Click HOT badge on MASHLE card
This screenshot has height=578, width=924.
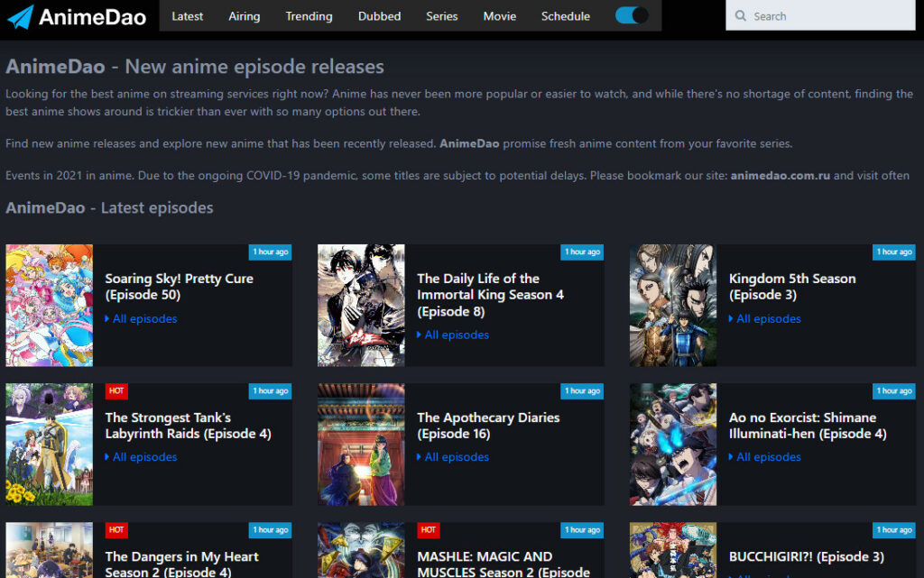[429, 529]
